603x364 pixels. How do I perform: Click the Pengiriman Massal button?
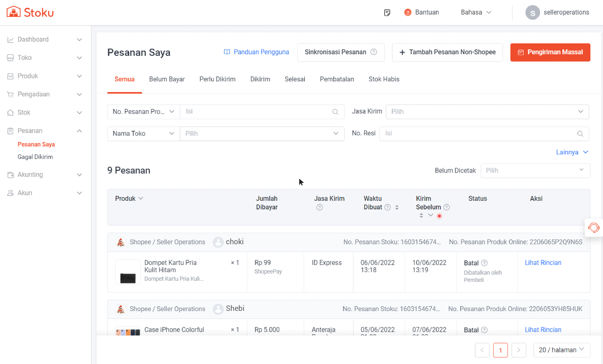[550, 52]
